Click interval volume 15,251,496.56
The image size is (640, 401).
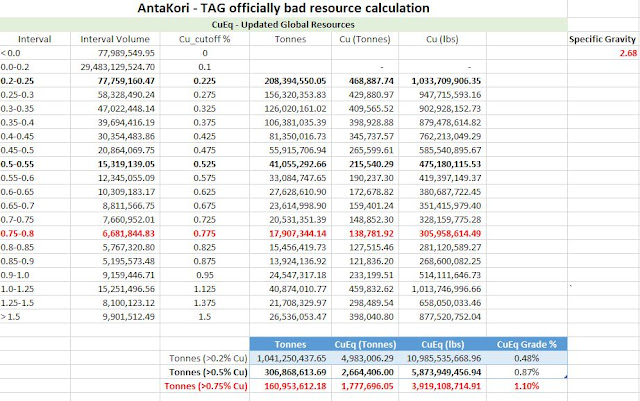(x=126, y=289)
